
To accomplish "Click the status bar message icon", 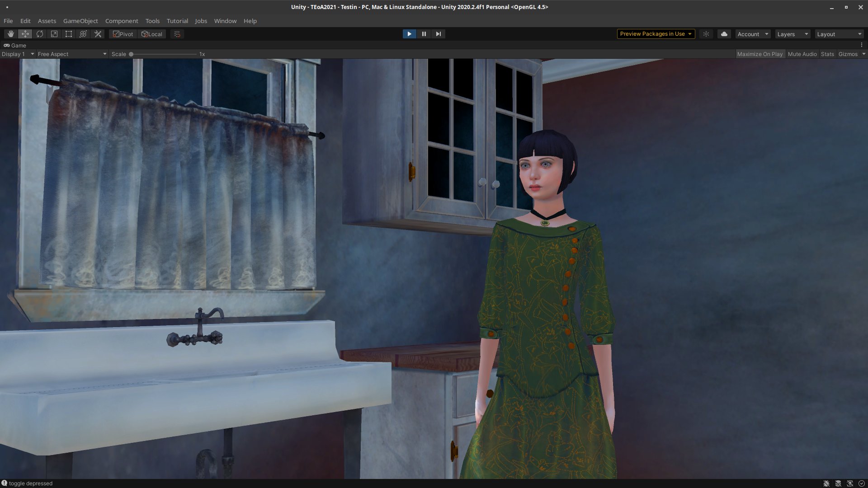I will [x=4, y=483].
